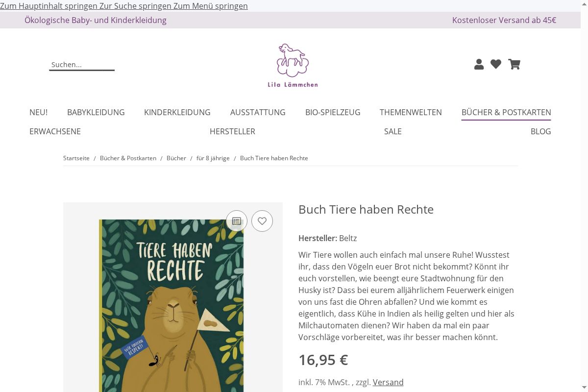Viewport: 588px width, 392px height.
Task: Visit the Blog page
Action: 541,131
